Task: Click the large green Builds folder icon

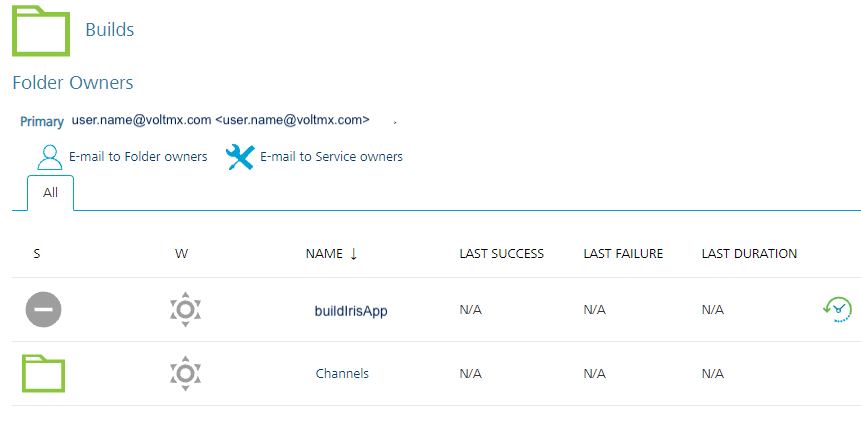Action: coord(40,30)
